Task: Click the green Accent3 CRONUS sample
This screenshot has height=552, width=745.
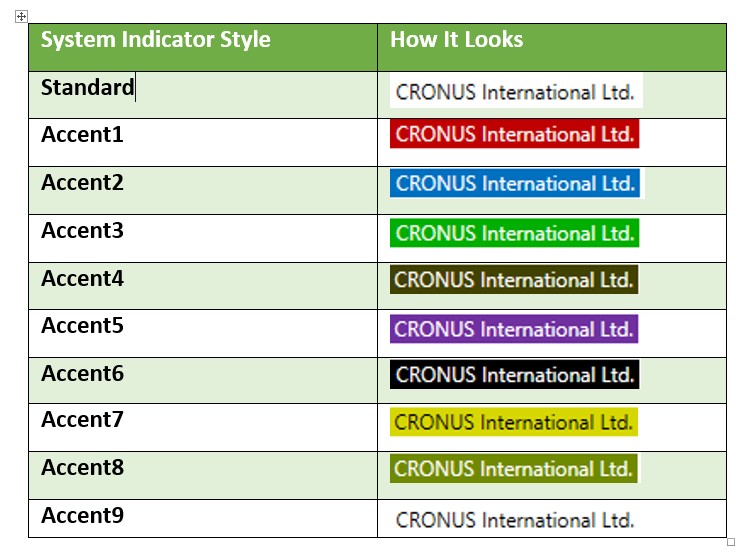Action: click(x=515, y=233)
